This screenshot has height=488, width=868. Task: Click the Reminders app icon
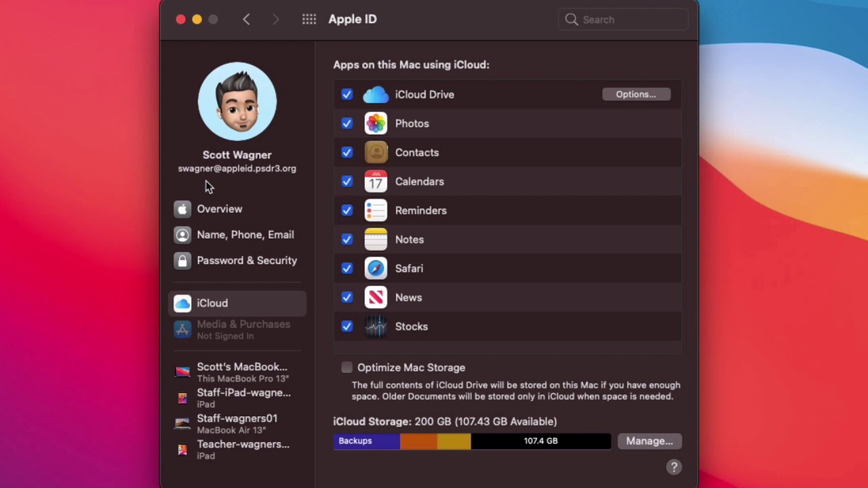pos(376,211)
